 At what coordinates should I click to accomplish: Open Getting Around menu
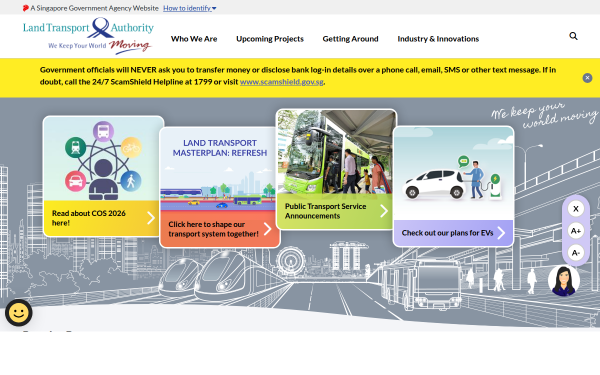[x=350, y=39]
